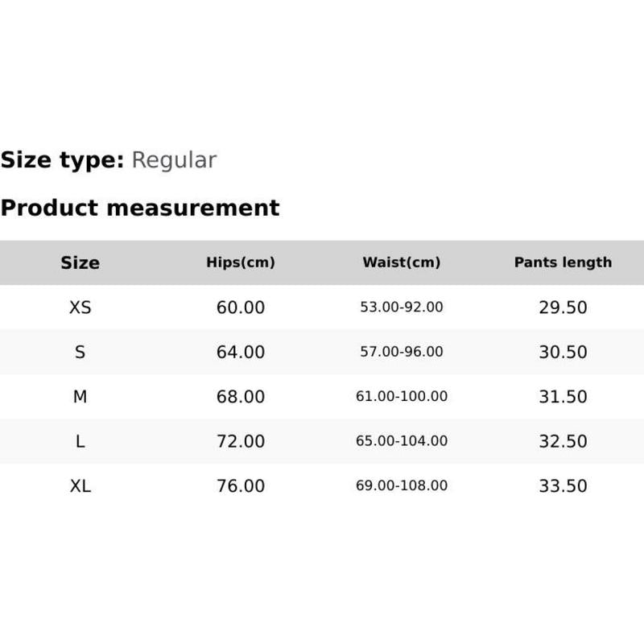Select the S size row label
The height and width of the screenshot is (644, 644).
point(80,352)
